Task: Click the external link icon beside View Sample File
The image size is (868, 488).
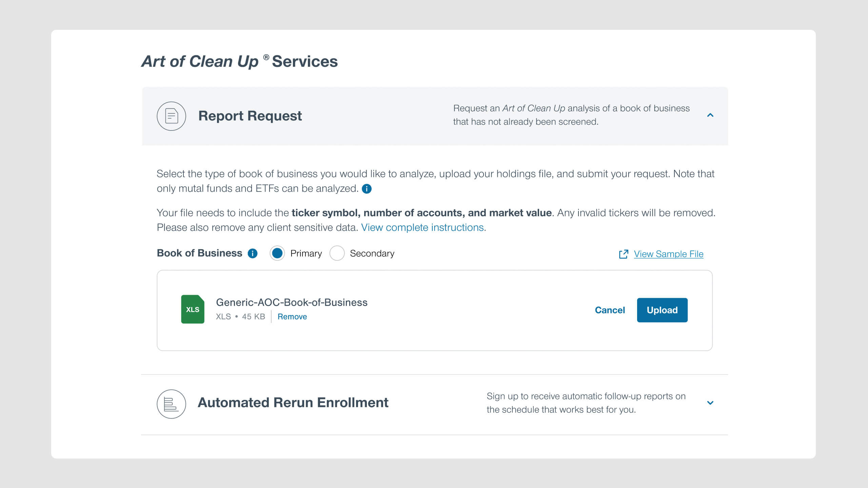Action: [623, 254]
